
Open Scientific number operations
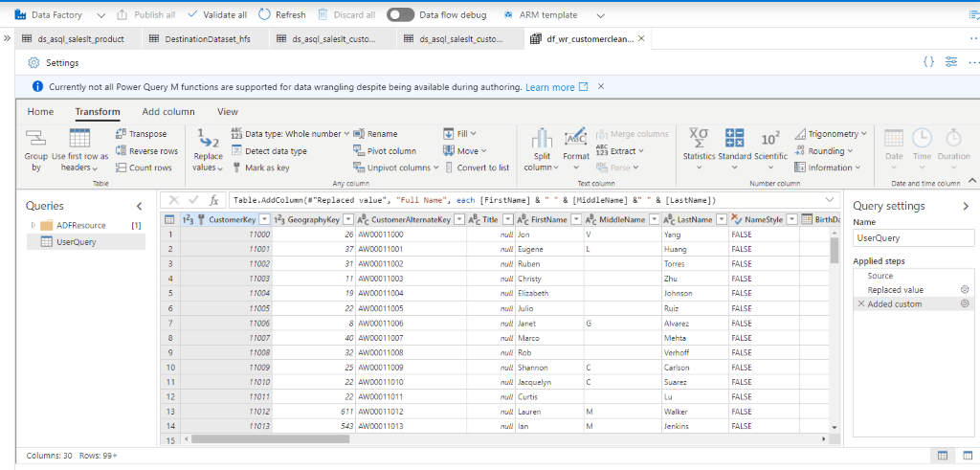coord(770,150)
